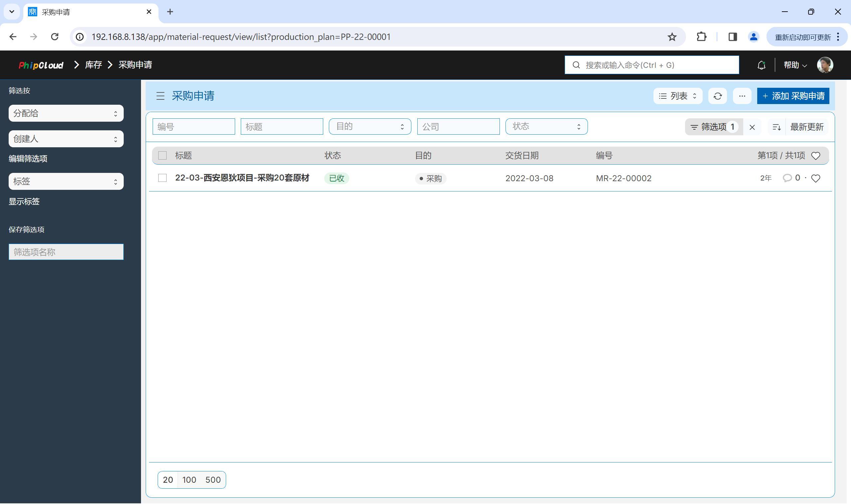Go to 库存 breadcrumb

pyautogui.click(x=93, y=65)
